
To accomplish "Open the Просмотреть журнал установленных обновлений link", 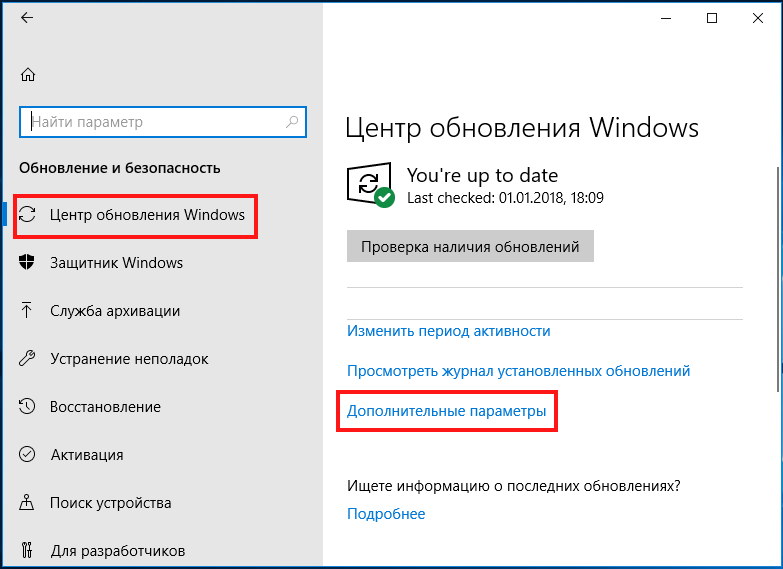I will click(x=518, y=371).
